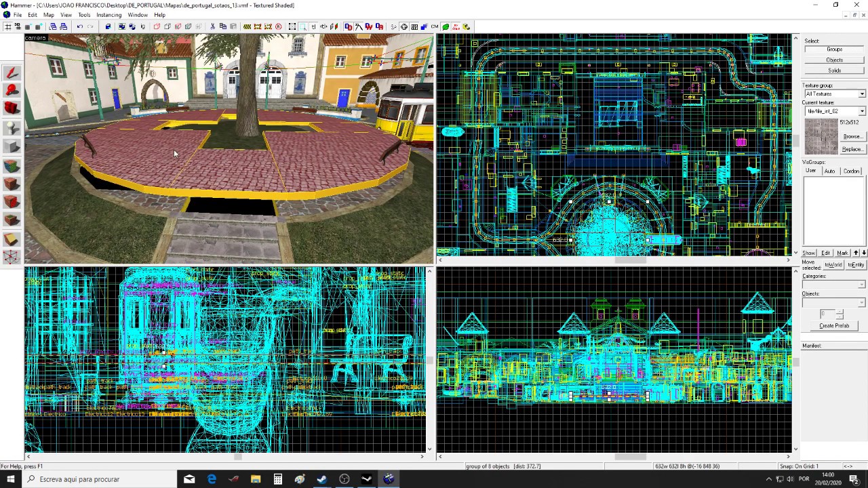Click smaller grid size icon
This screenshot has width=868, height=488.
click(x=27, y=27)
